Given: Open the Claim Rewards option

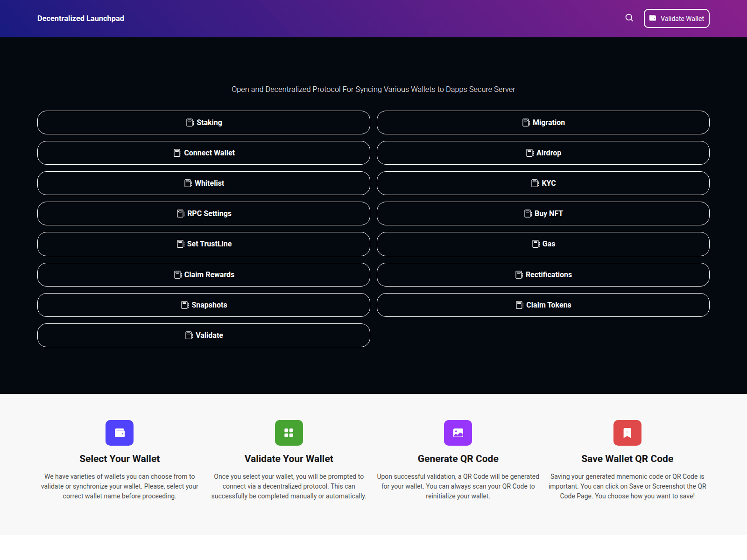Looking at the screenshot, I should (x=204, y=274).
